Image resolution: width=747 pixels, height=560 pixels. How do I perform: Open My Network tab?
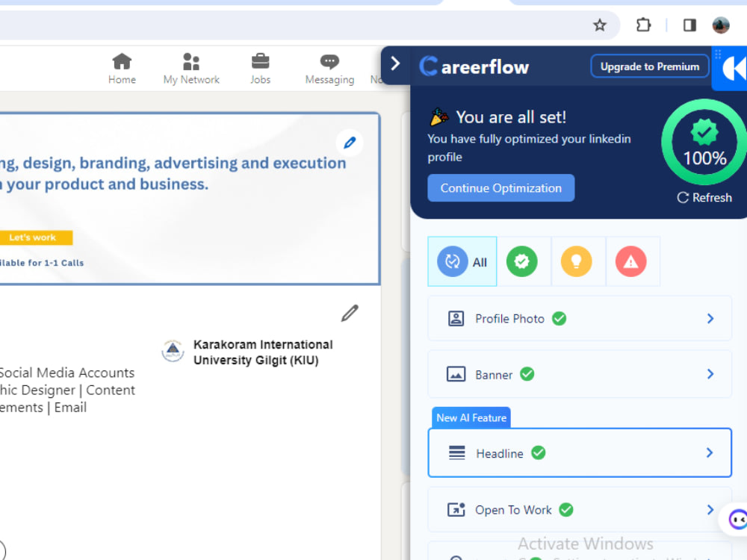click(191, 69)
